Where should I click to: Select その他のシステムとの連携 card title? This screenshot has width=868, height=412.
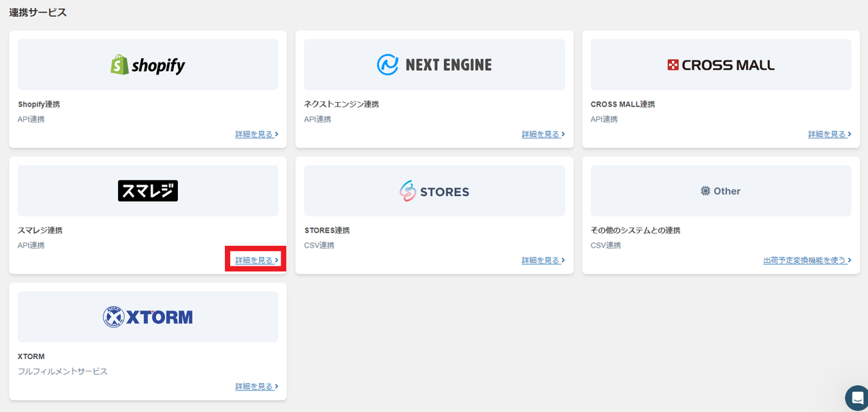click(636, 230)
